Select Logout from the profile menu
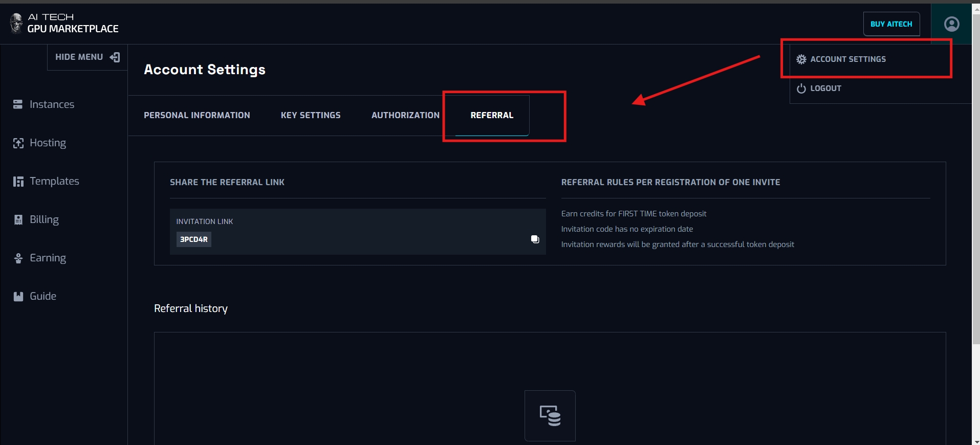The width and height of the screenshot is (980, 445). coord(825,88)
